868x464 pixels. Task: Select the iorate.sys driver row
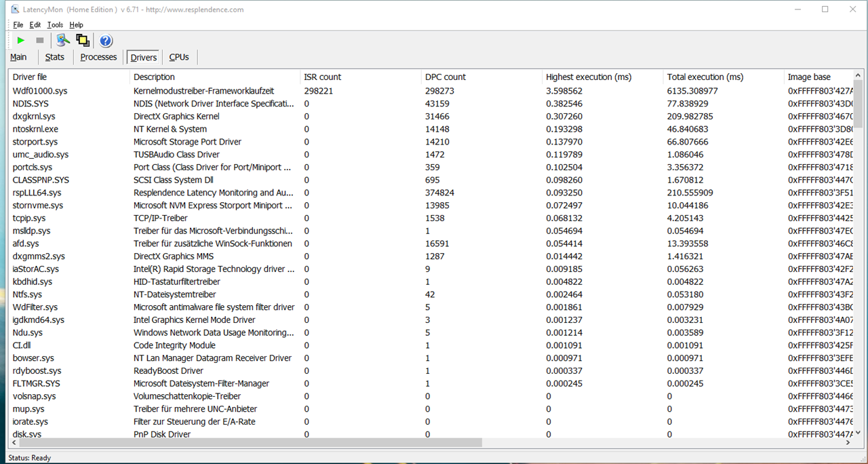tap(430, 421)
